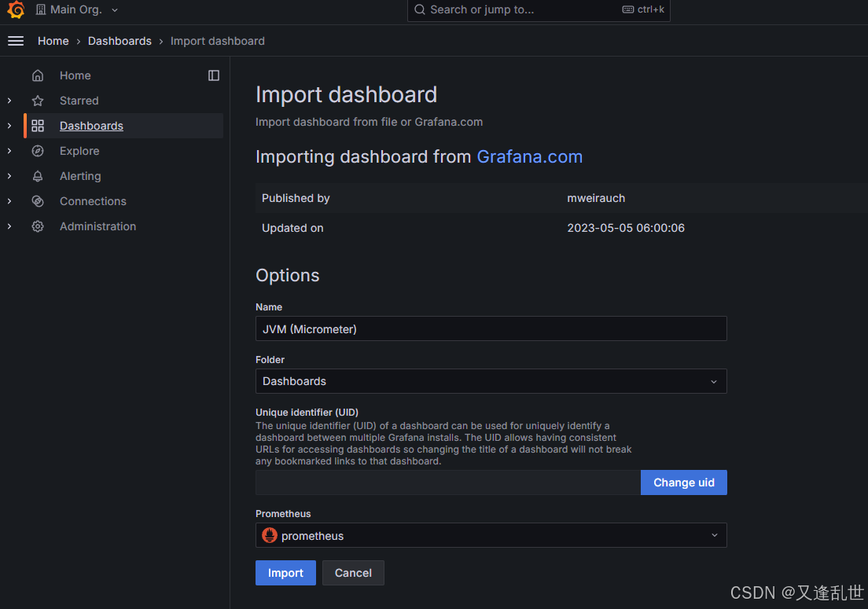Expand the Alerting section chevron
This screenshot has width=868, height=609.
pos(9,176)
